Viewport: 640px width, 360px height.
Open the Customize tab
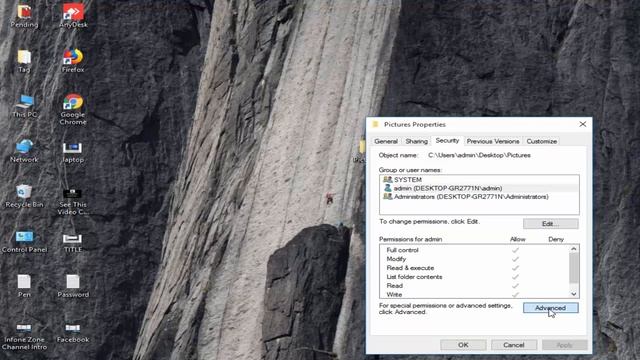[542, 141]
